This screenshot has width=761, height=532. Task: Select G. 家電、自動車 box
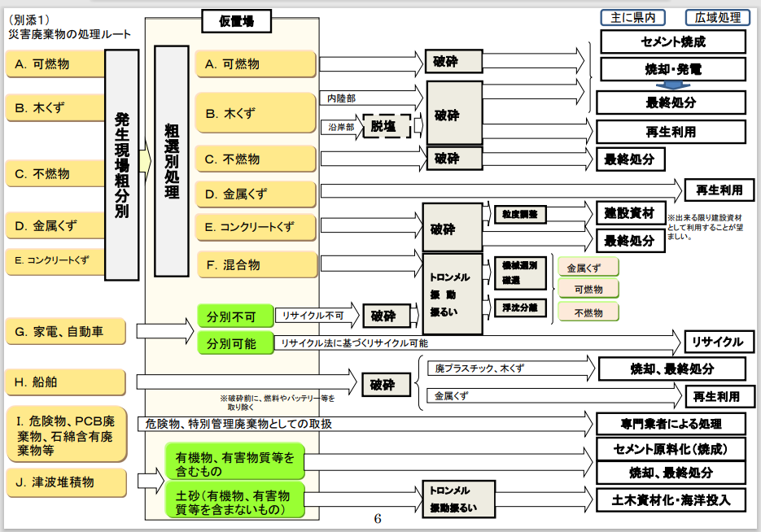[x=66, y=332]
